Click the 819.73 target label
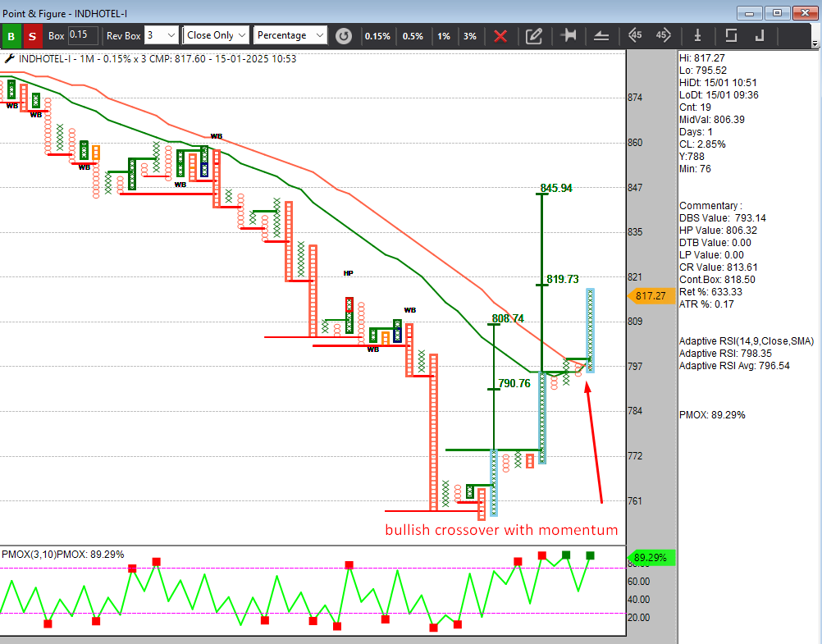 563,279
